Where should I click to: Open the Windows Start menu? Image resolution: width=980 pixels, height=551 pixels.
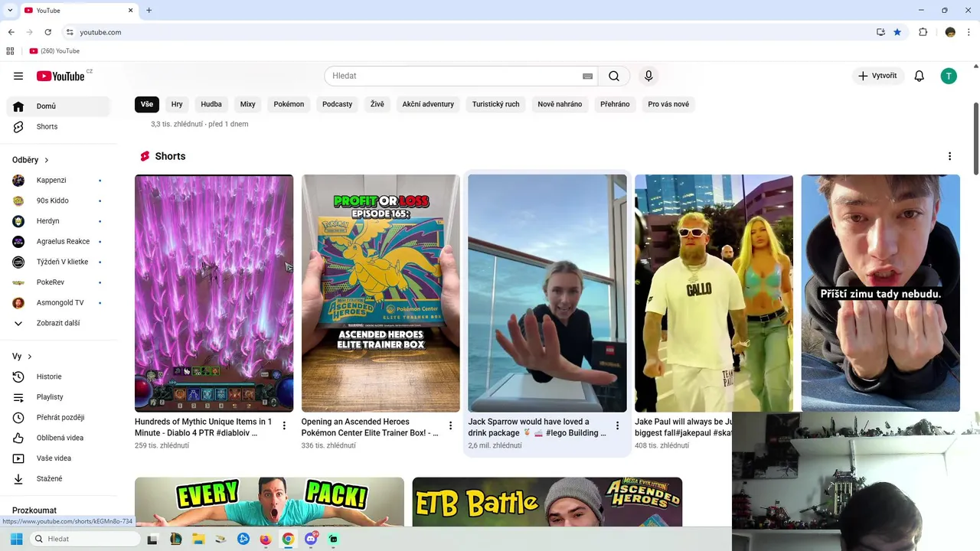pos(16,539)
